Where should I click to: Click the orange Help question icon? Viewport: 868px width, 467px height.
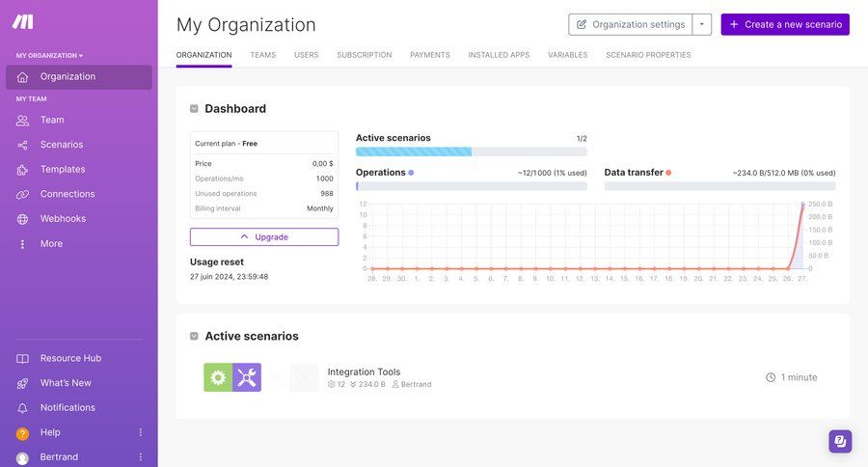[22, 434]
